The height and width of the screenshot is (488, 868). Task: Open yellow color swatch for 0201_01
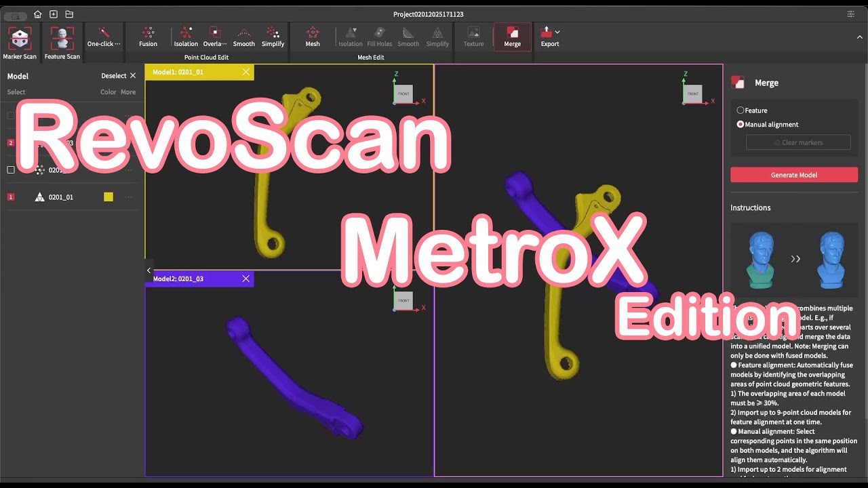tap(108, 197)
